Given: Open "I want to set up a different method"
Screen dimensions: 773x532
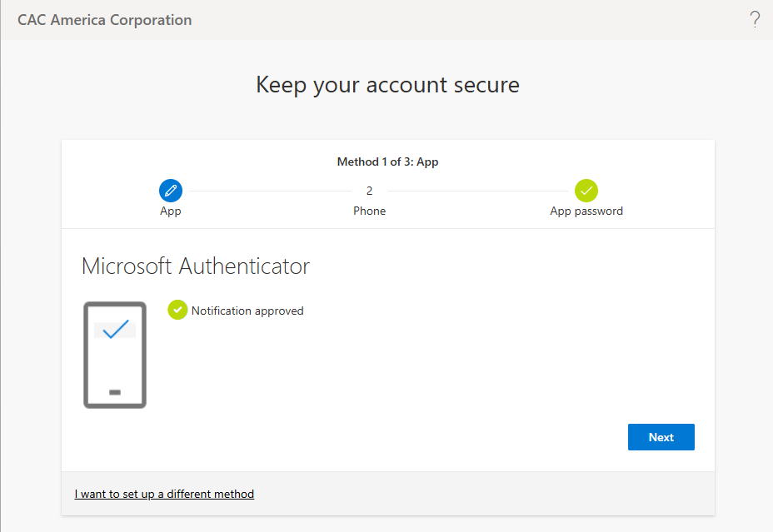Looking at the screenshot, I should (164, 494).
